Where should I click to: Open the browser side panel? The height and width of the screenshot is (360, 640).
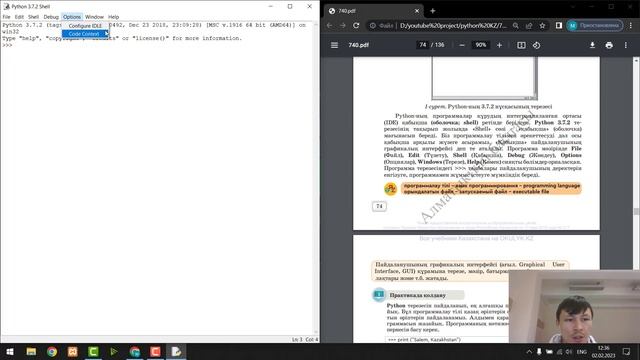click(559, 25)
